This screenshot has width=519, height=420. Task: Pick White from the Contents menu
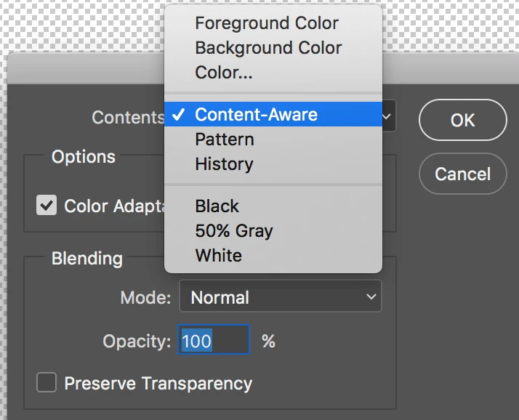pos(219,256)
